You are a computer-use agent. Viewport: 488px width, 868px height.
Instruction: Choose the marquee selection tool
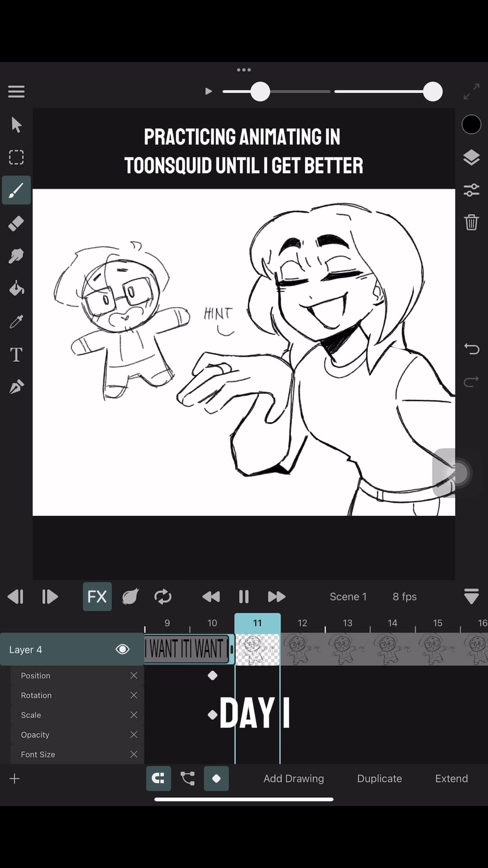point(16,157)
